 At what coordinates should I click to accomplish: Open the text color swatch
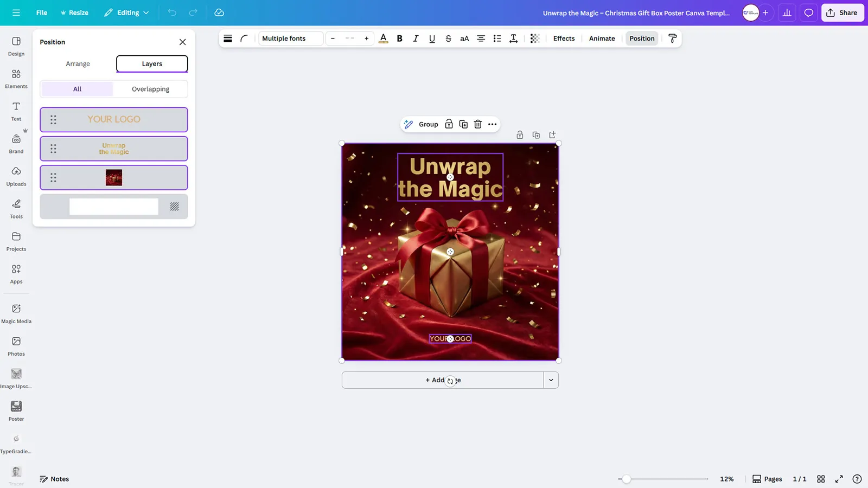coord(383,38)
